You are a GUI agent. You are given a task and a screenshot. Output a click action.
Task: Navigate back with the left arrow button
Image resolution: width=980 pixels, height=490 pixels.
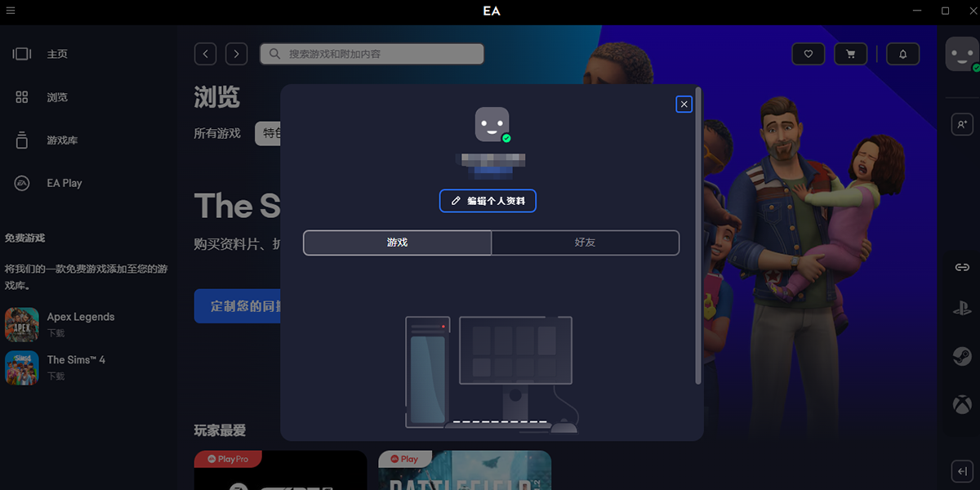[x=205, y=54]
